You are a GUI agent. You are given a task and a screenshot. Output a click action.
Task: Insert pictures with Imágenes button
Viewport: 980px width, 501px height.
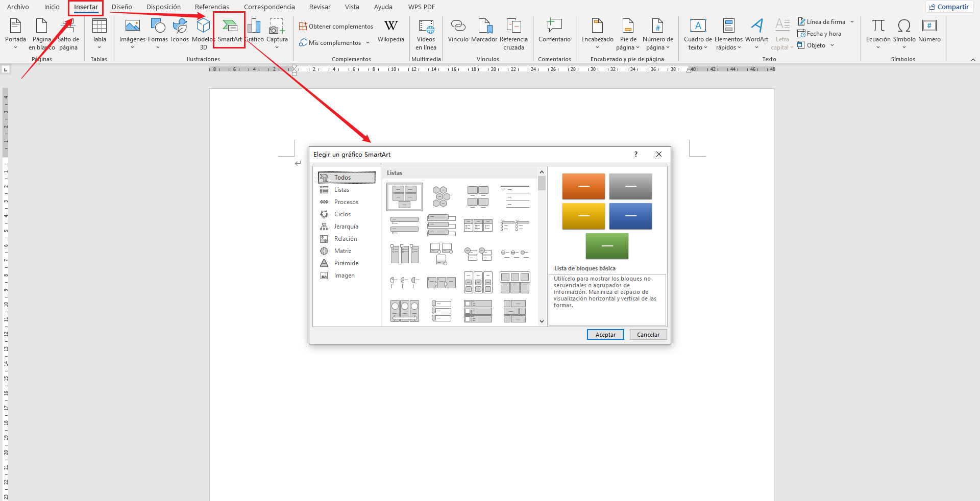(x=132, y=34)
